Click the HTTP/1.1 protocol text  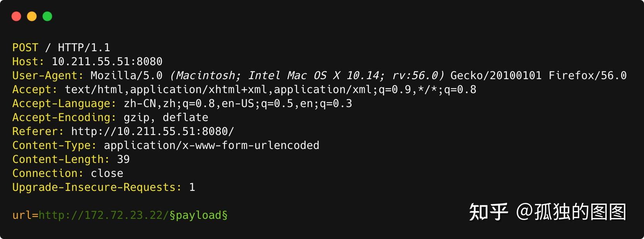(x=84, y=48)
